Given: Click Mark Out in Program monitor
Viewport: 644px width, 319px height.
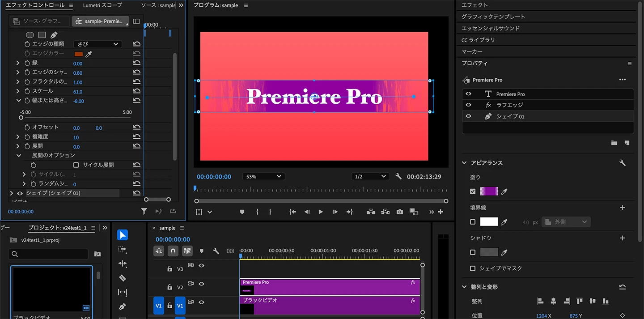Looking at the screenshot, I should coord(270,212).
